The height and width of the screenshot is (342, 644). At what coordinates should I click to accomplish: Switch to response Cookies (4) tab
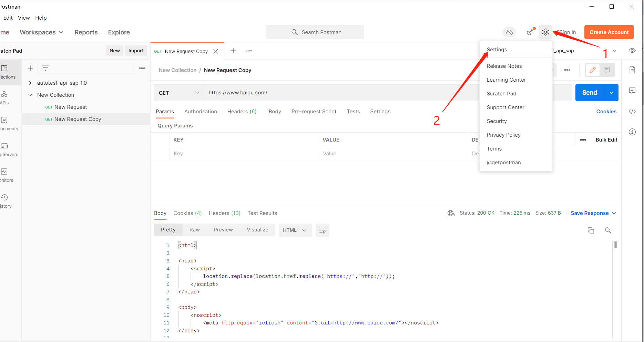click(187, 213)
